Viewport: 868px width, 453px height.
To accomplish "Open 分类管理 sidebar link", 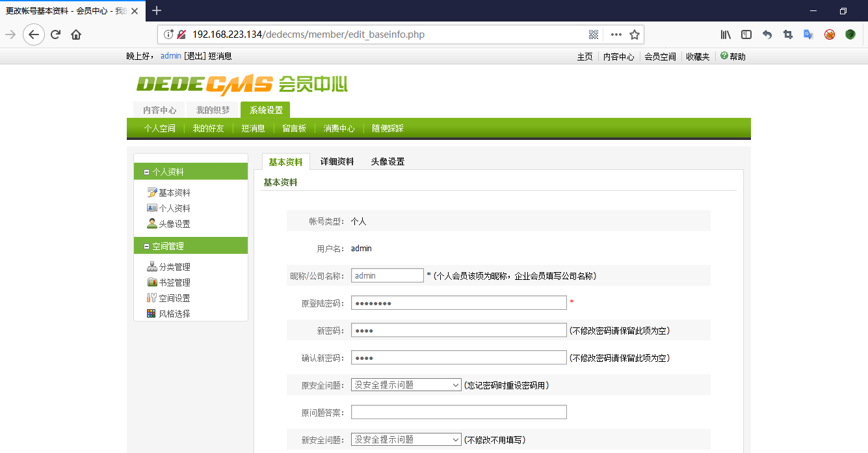I will 175,267.
